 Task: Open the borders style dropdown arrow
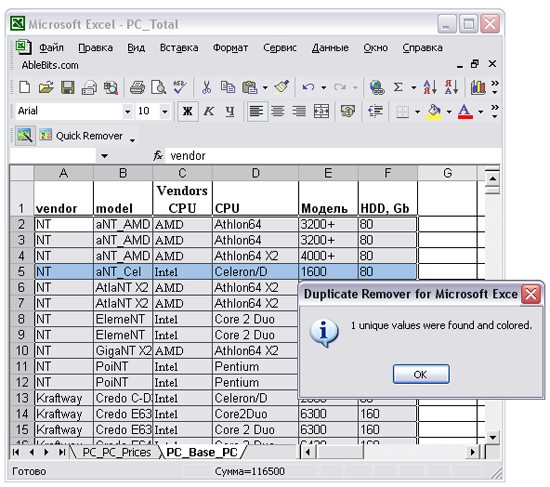pyautogui.click(x=417, y=112)
